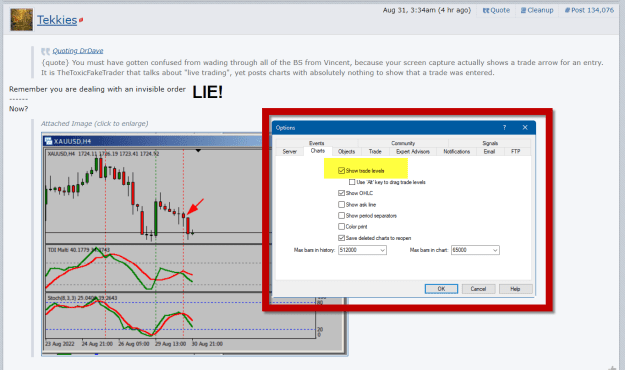Toggle Save deleted charts to reopen
The width and height of the screenshot is (625, 370).
(341, 238)
